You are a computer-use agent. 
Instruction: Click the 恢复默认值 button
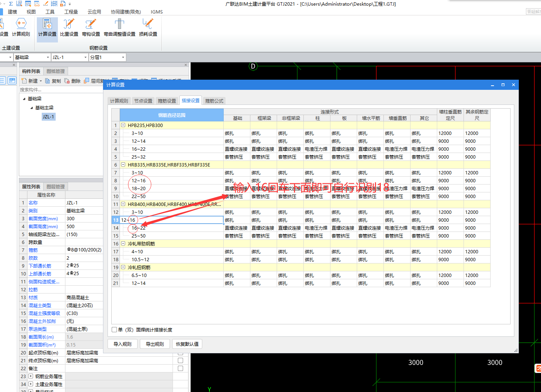click(x=187, y=344)
